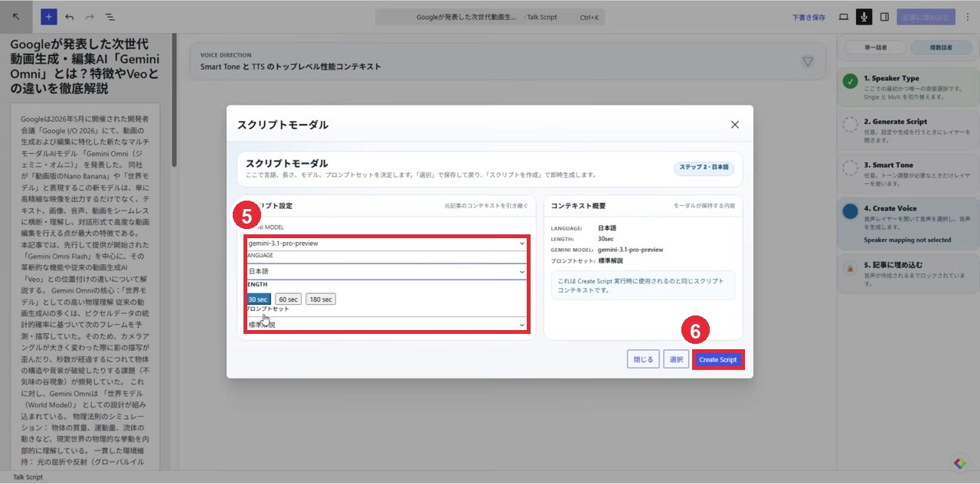Click the top-left back arrow icon

point(17,17)
